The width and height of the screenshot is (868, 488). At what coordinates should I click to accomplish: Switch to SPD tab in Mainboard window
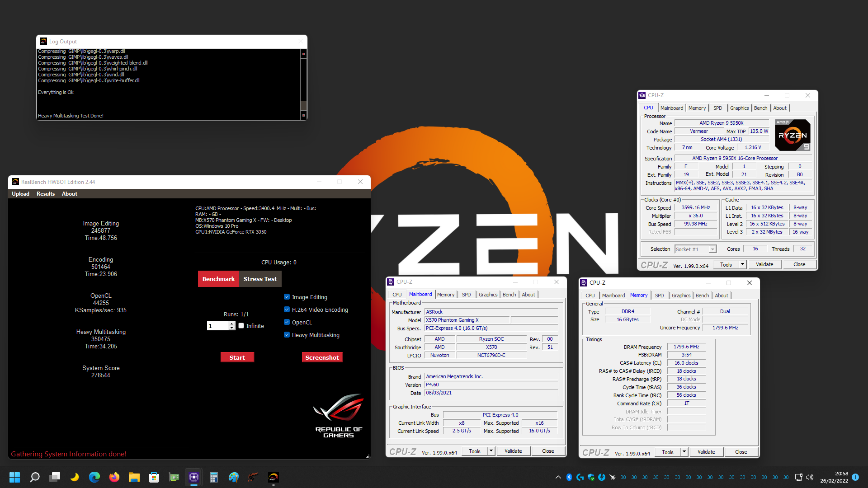[466, 295]
